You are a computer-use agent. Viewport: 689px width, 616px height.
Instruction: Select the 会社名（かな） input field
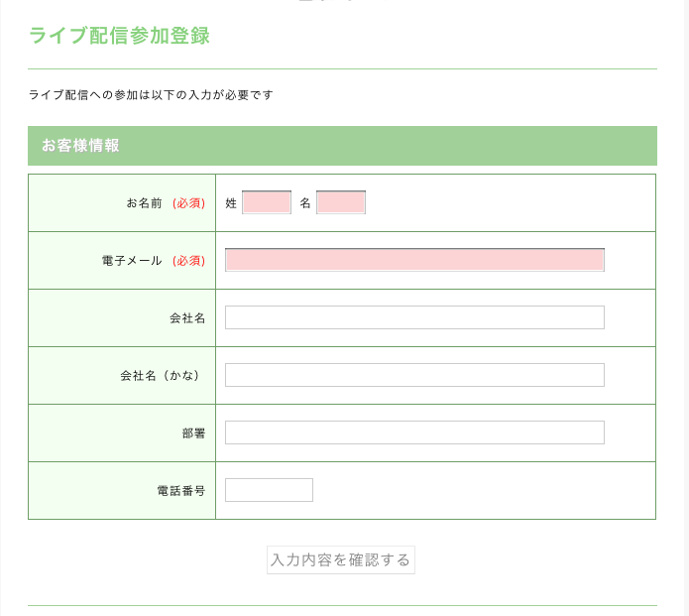(414, 375)
